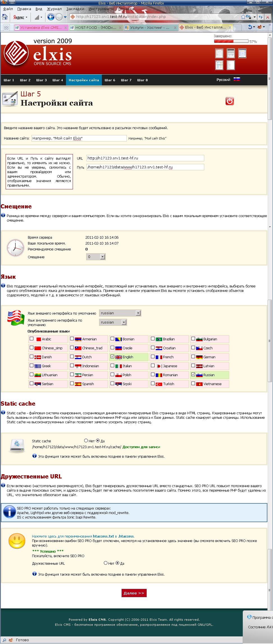This screenshot has width=273, height=644.
Task: Click the find magnifier icon in status bar
Action: click(4, 640)
